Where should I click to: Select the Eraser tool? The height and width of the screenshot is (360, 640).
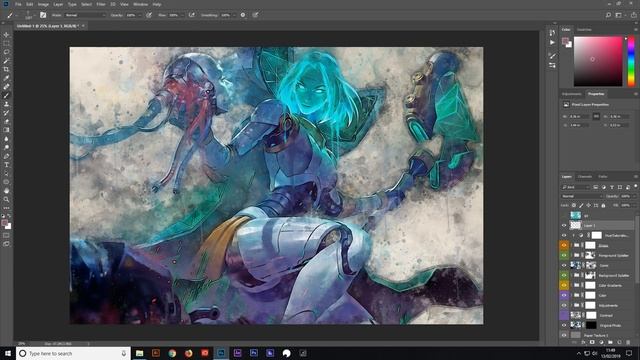[6, 122]
